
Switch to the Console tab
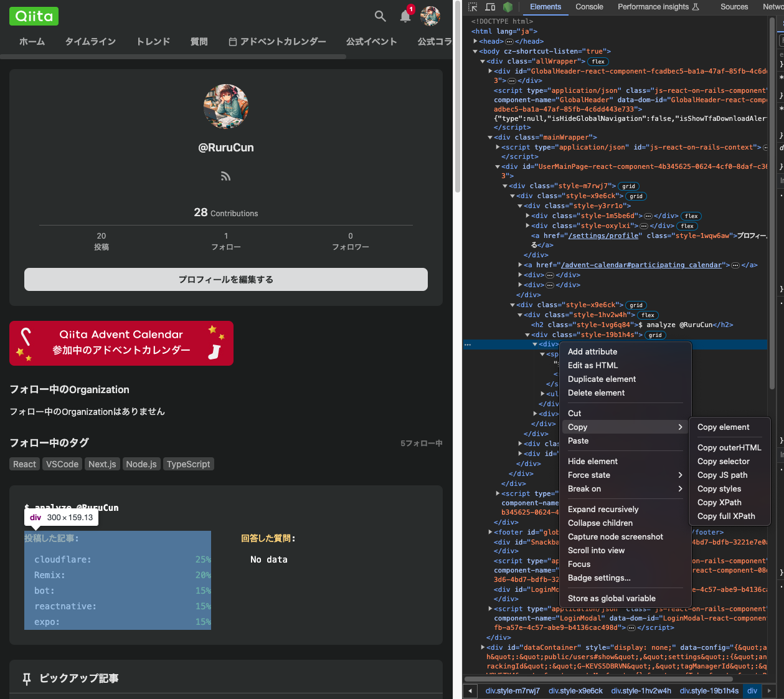click(589, 7)
